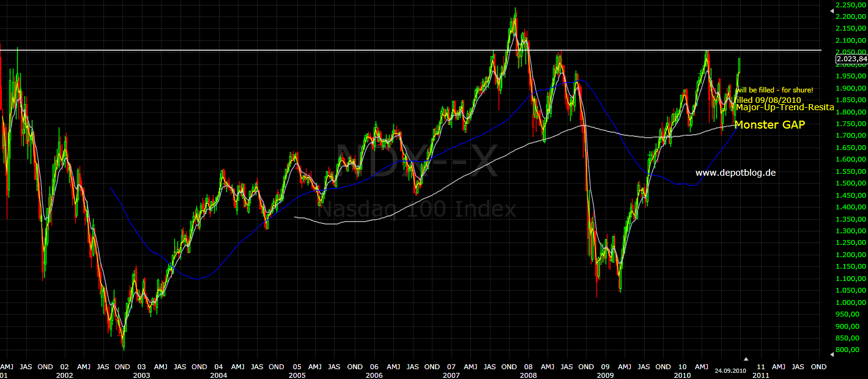The height and width of the screenshot is (379, 868).
Task: Select the yellow "Monster GAP" annotation
Action: (x=770, y=125)
